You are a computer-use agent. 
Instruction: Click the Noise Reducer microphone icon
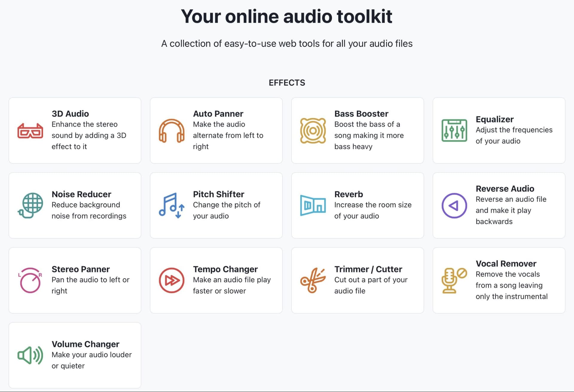30,205
